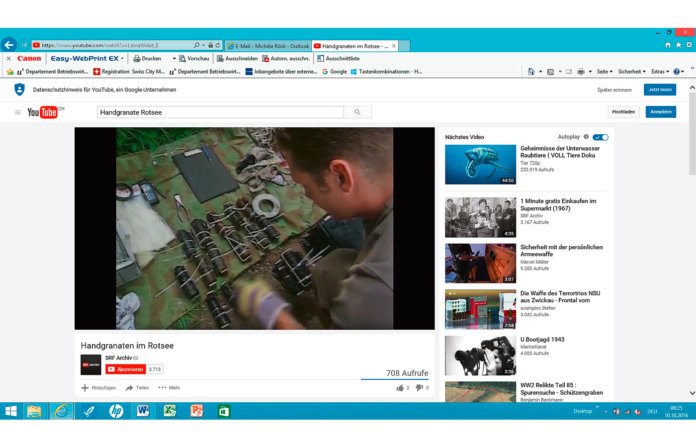Click the Drucken printer button in Canon toolbar
This screenshot has height=447, width=696.
tap(147, 59)
